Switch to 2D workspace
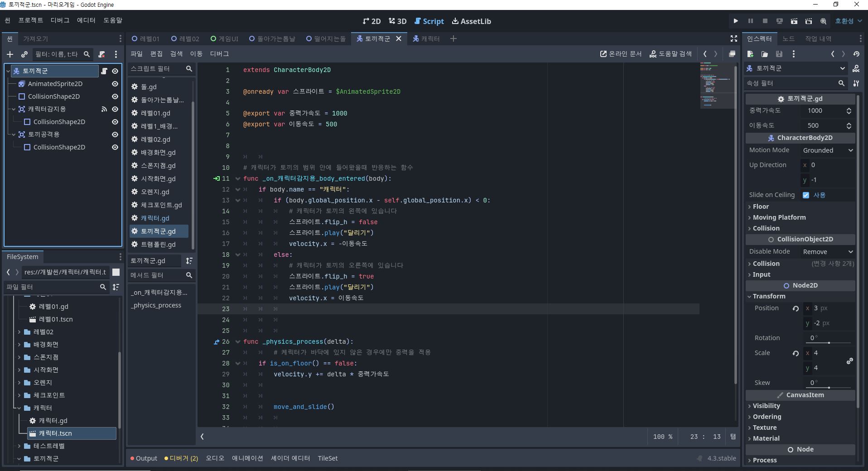This screenshot has height=471, width=868. (371, 21)
